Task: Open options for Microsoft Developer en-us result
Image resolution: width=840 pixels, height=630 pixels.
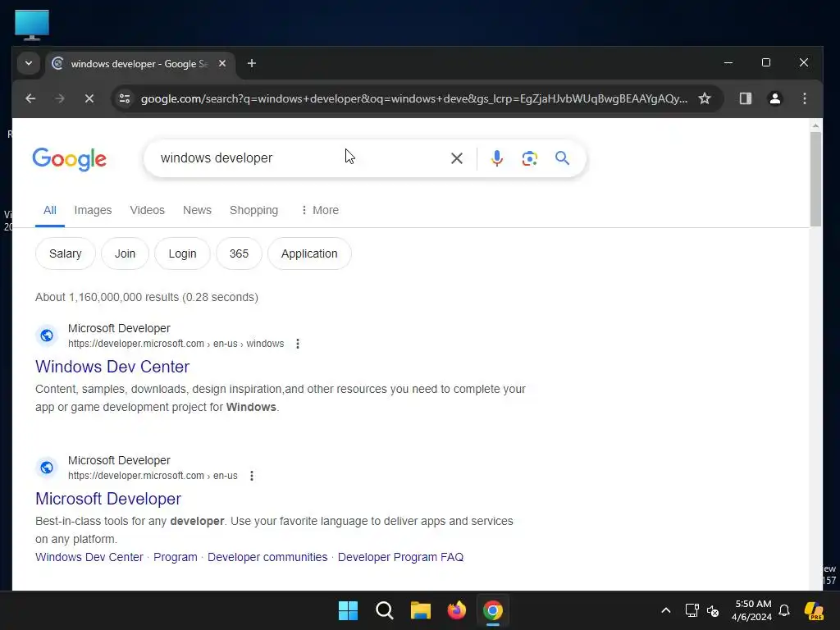Action: point(252,476)
